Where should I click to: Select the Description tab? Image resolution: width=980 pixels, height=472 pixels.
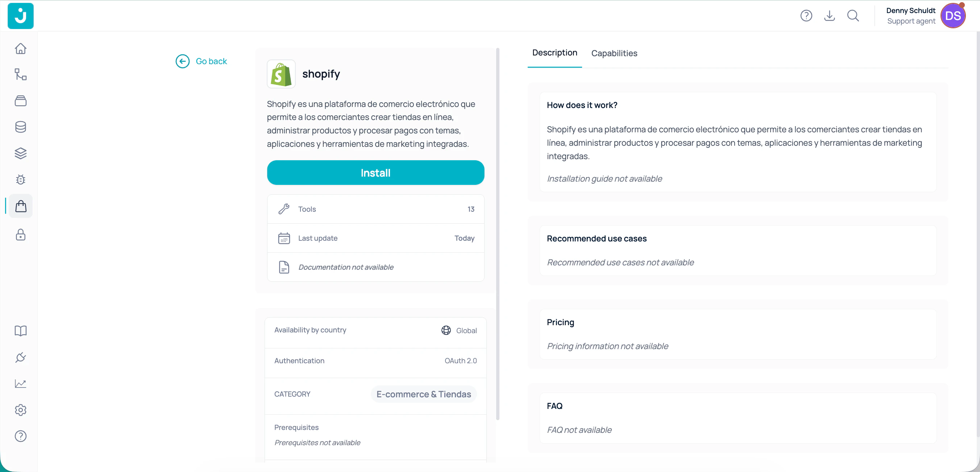tap(554, 53)
